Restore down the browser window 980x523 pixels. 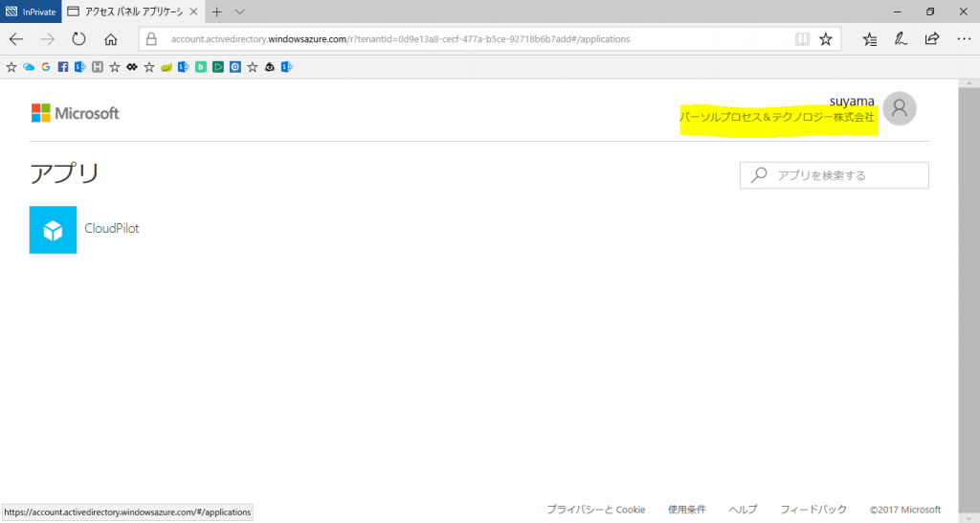[x=930, y=11]
